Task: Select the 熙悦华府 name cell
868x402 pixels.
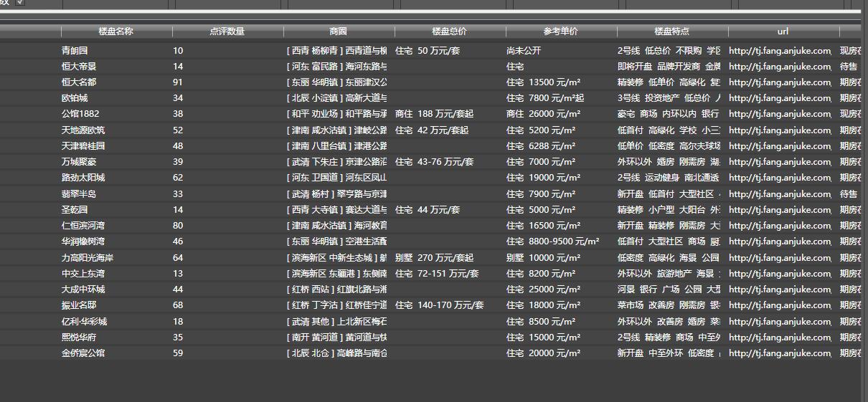Action: 79,338
